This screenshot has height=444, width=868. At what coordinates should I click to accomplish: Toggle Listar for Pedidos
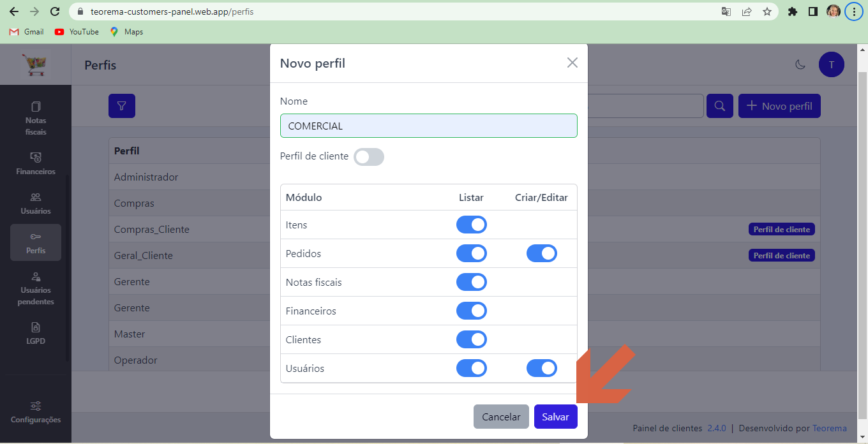[472, 253]
